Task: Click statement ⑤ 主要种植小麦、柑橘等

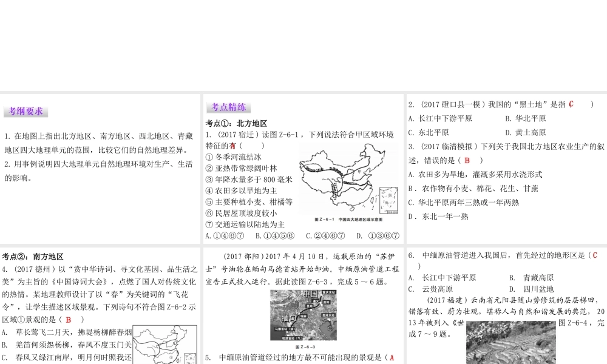Action: tap(249, 202)
